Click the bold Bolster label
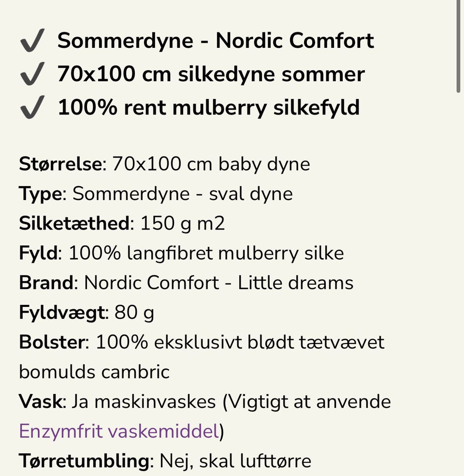Screen dimensions: 464x476 (52, 342)
